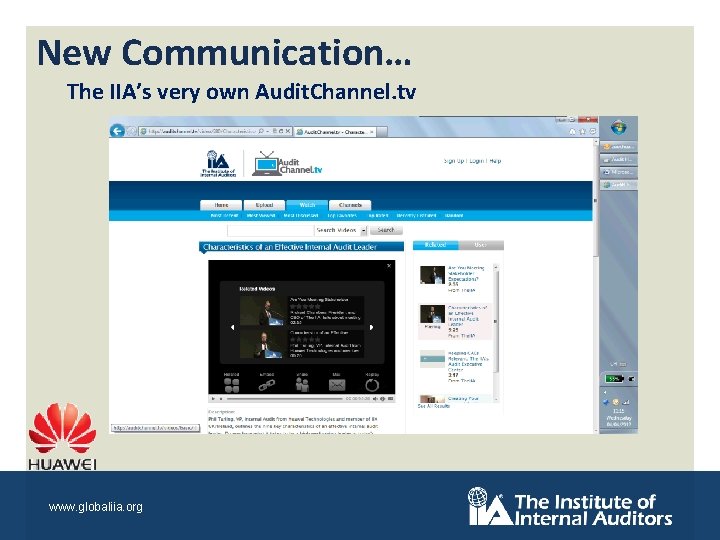Click the Login link
The height and width of the screenshot is (540, 720).
(477, 161)
